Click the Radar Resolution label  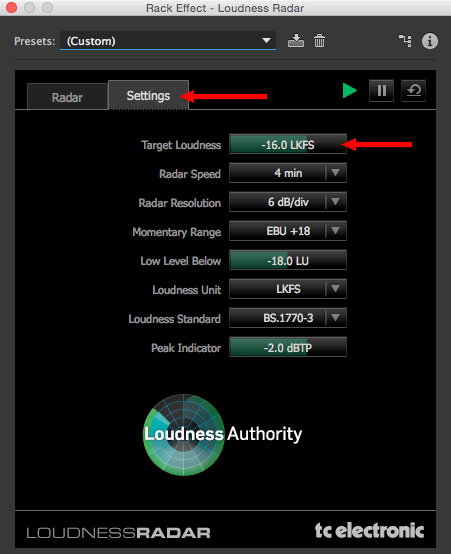coord(180,203)
